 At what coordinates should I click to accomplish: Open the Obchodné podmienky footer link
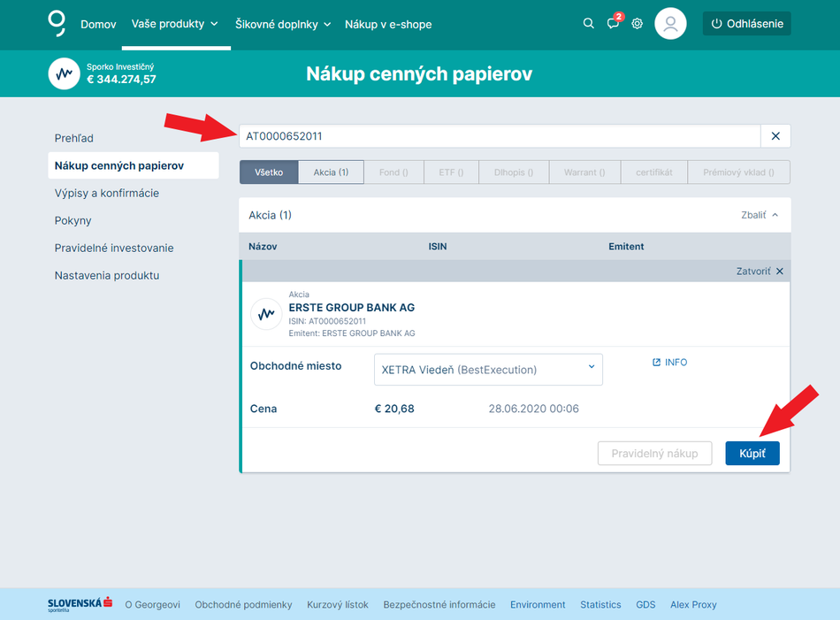[244, 604]
